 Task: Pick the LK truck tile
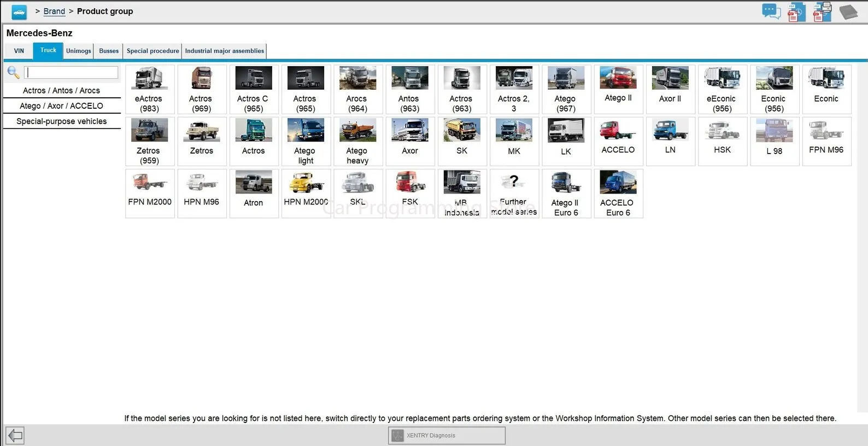pos(566,141)
